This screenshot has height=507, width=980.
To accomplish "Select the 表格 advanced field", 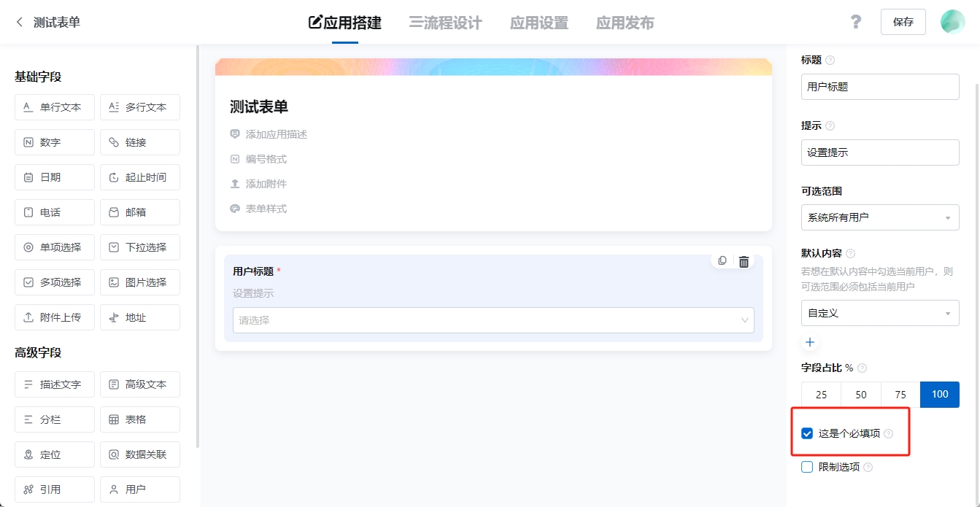I will [139, 419].
